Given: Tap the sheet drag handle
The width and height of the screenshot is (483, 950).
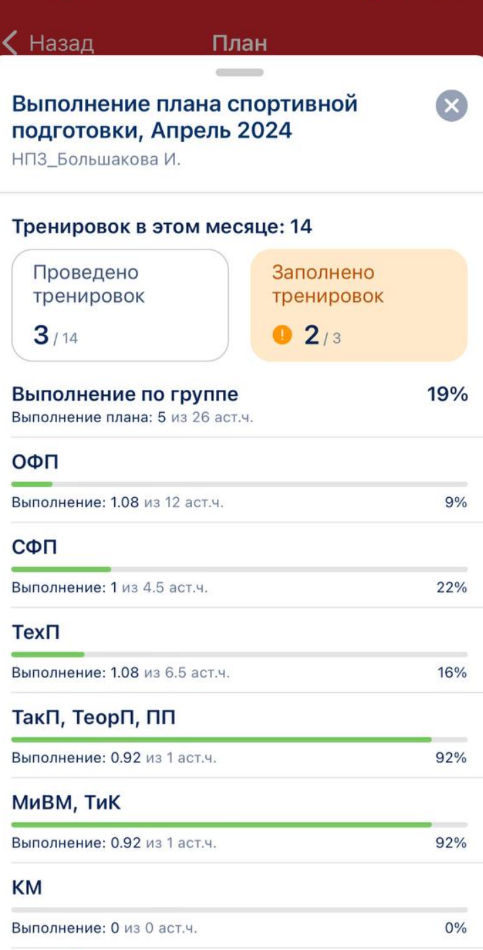Looking at the screenshot, I should coord(239,72).
